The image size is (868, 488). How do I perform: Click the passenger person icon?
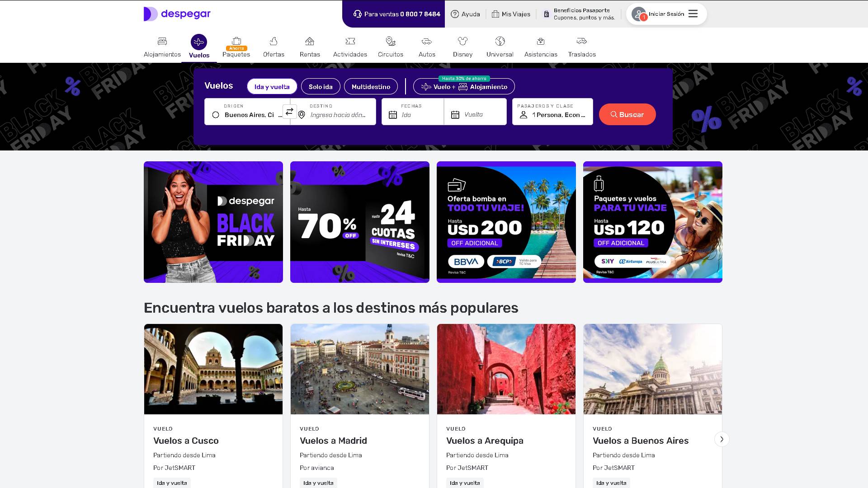pyautogui.click(x=524, y=115)
